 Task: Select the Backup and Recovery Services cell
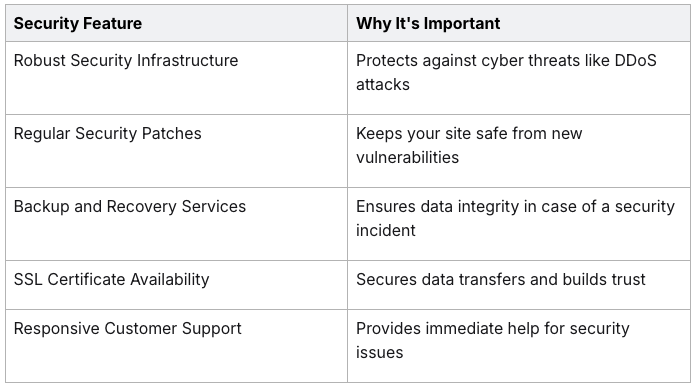176,224
